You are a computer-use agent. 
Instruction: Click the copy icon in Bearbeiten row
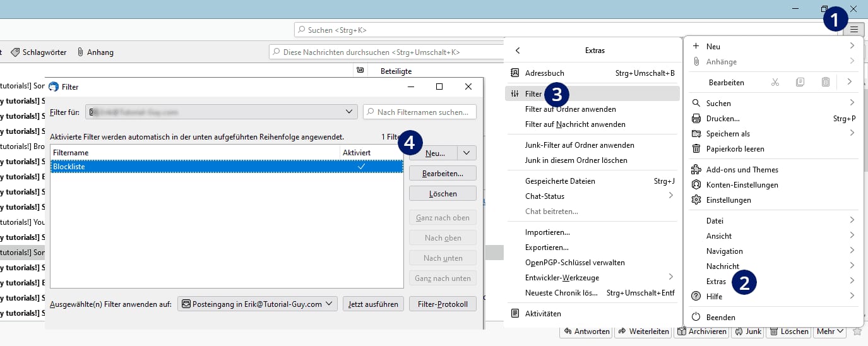[800, 82]
